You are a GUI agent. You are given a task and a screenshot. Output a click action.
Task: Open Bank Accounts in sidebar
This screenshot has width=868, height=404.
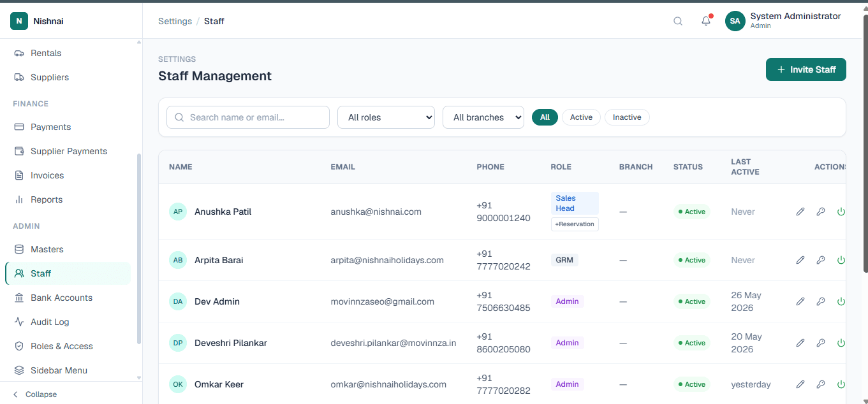tap(68, 298)
